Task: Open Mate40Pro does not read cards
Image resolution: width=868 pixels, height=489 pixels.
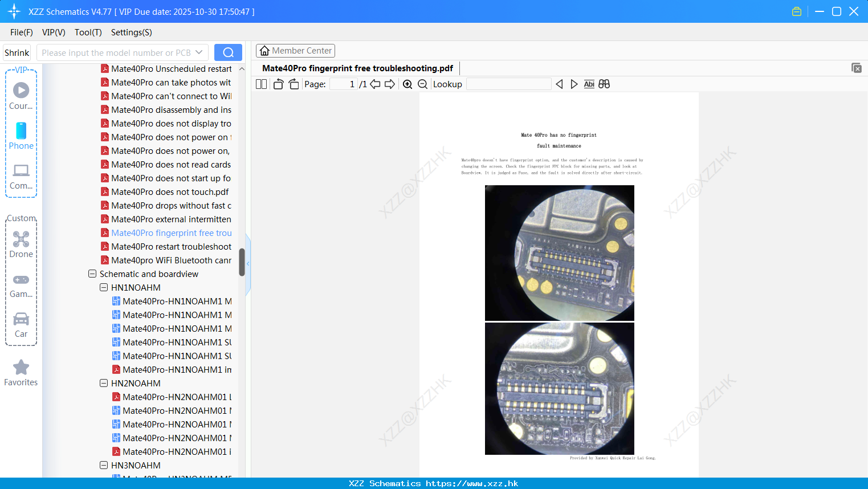Action: [x=166, y=164]
